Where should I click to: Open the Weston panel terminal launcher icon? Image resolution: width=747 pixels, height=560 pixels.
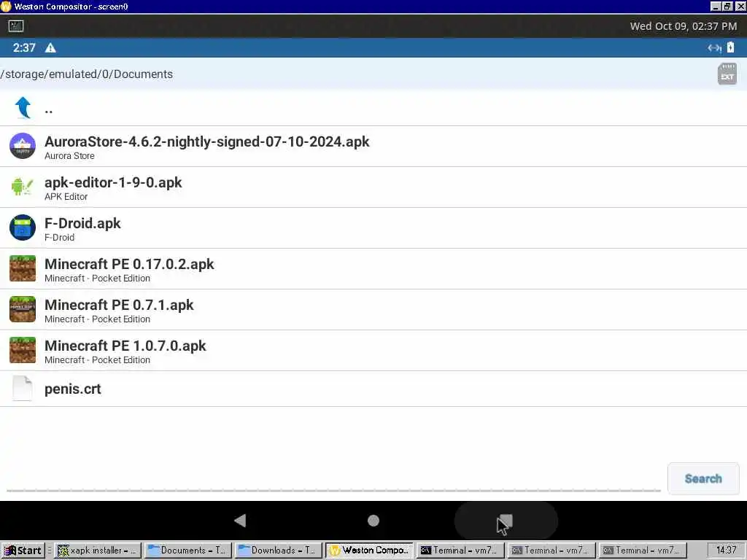coord(16,26)
